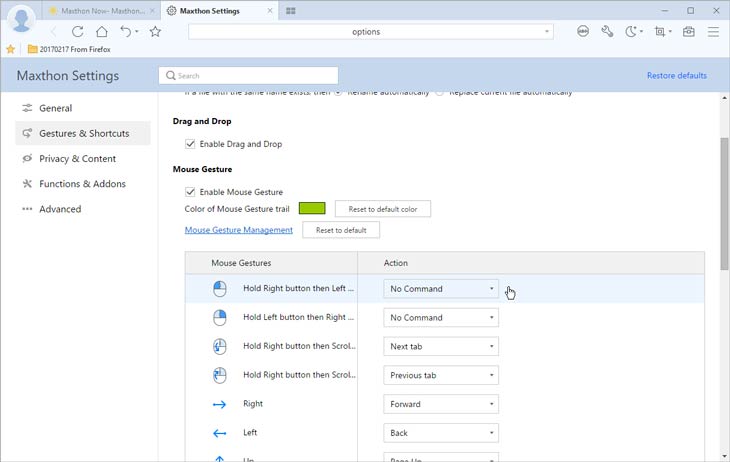Click Reset to default button
Screen dimensions: 730x462
pyautogui.click(x=341, y=230)
